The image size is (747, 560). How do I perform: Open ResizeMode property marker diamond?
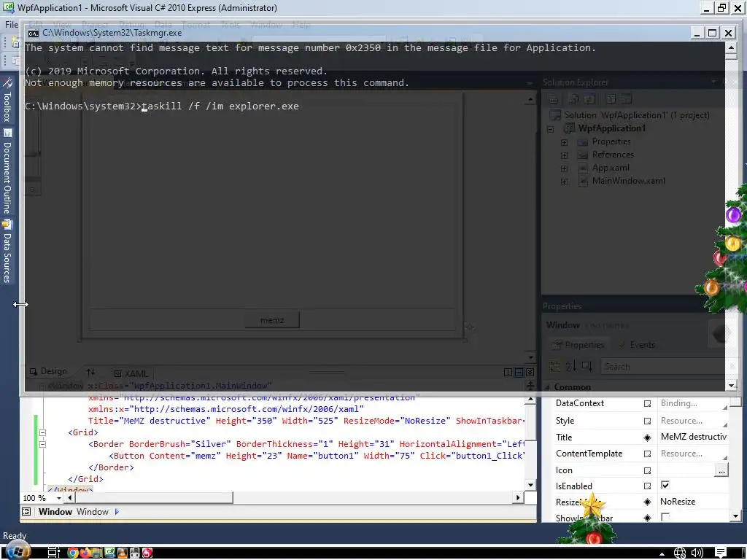click(x=648, y=502)
